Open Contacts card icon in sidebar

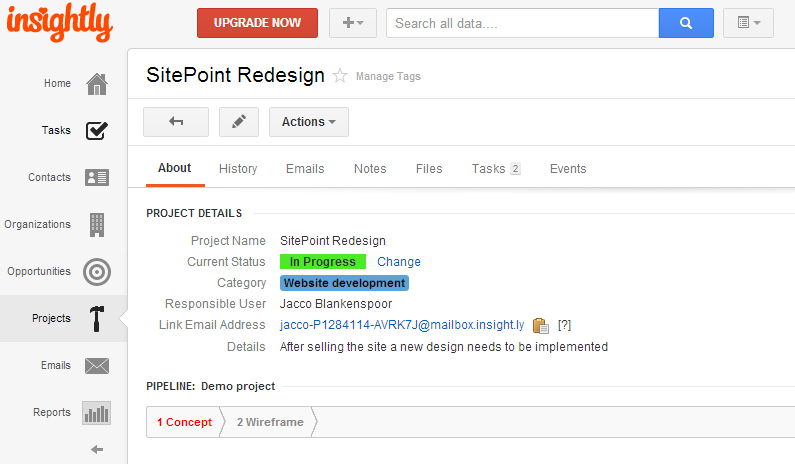[97, 178]
